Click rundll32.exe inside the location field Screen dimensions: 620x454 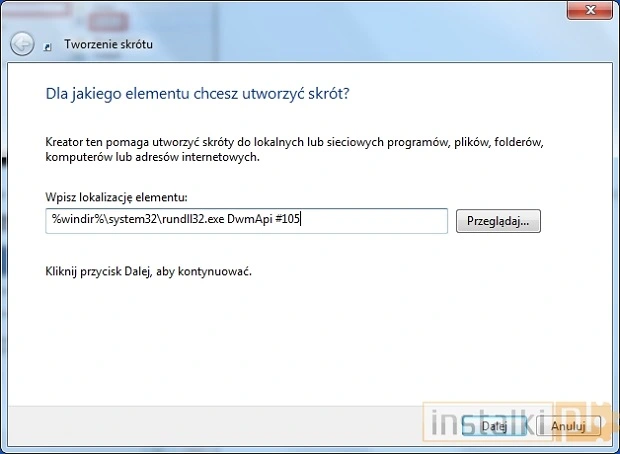pyautogui.click(x=188, y=221)
